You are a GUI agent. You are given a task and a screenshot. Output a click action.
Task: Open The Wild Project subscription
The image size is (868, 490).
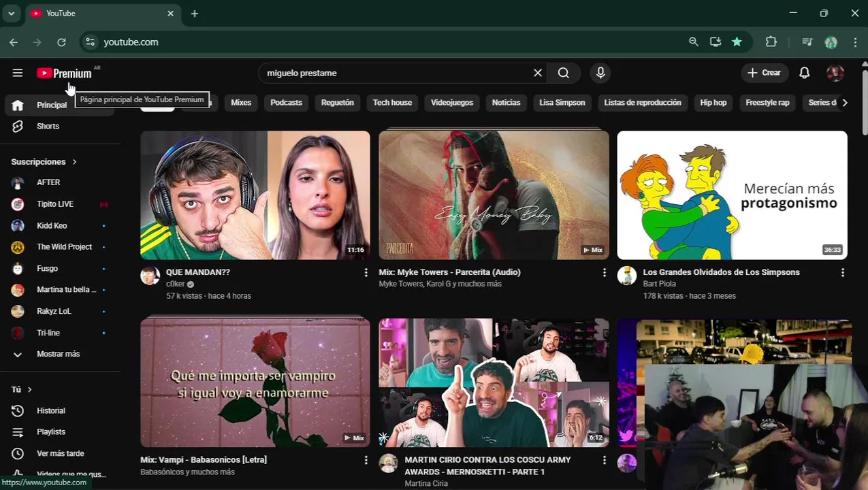60,247
